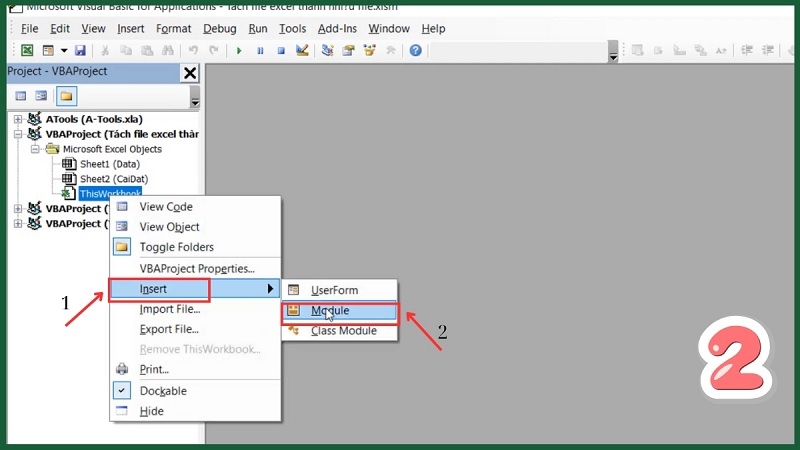
Task: Click the List Properties/Methods icon on Edit toolbar
Action: (637, 50)
